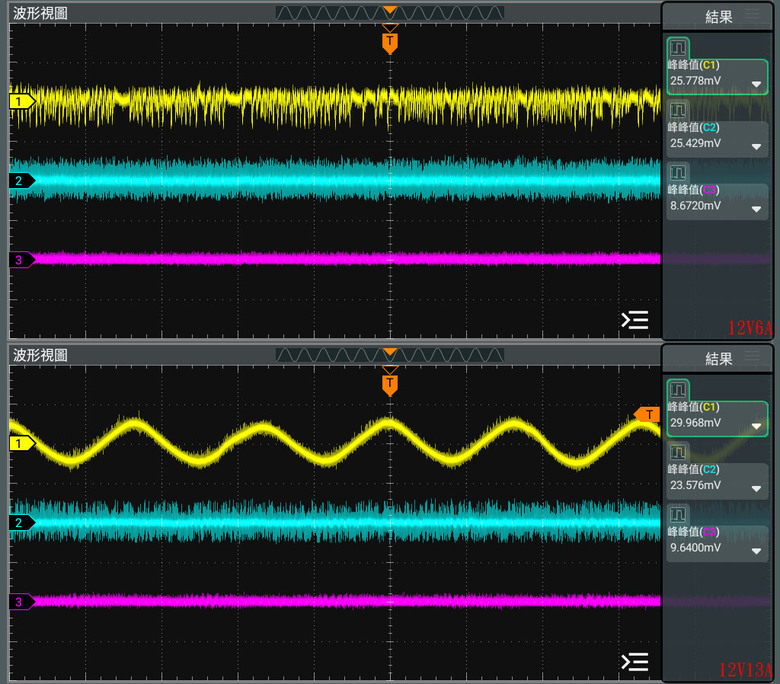780x684 pixels.
Task: Click the top waveform's orange T trigger position marker
Action: click(x=390, y=42)
